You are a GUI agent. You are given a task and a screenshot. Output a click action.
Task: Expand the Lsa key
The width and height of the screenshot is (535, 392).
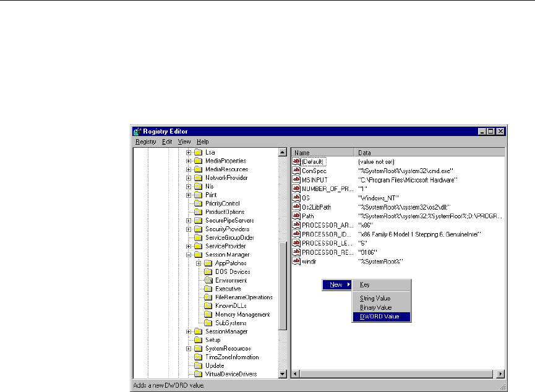[x=189, y=153]
